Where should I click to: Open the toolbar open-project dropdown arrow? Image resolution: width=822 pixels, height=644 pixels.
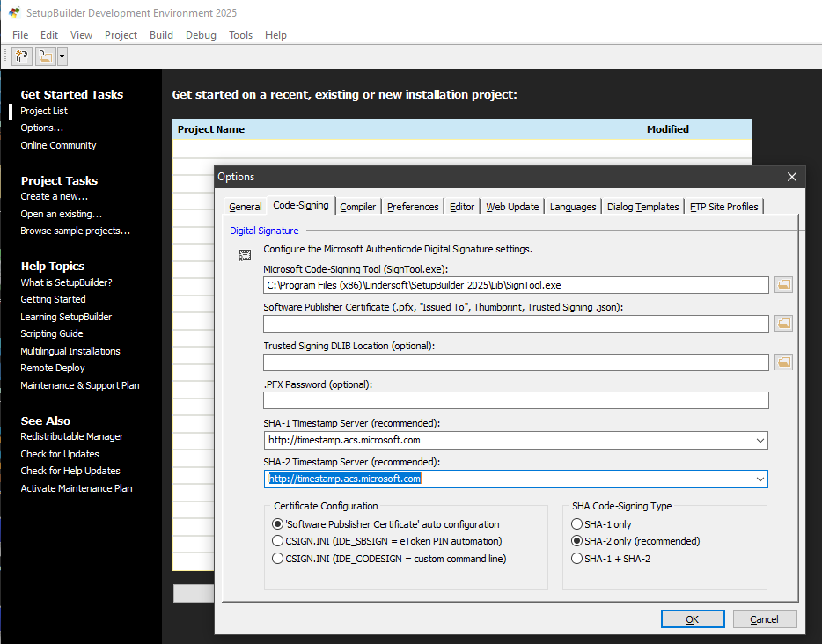pyautogui.click(x=62, y=56)
